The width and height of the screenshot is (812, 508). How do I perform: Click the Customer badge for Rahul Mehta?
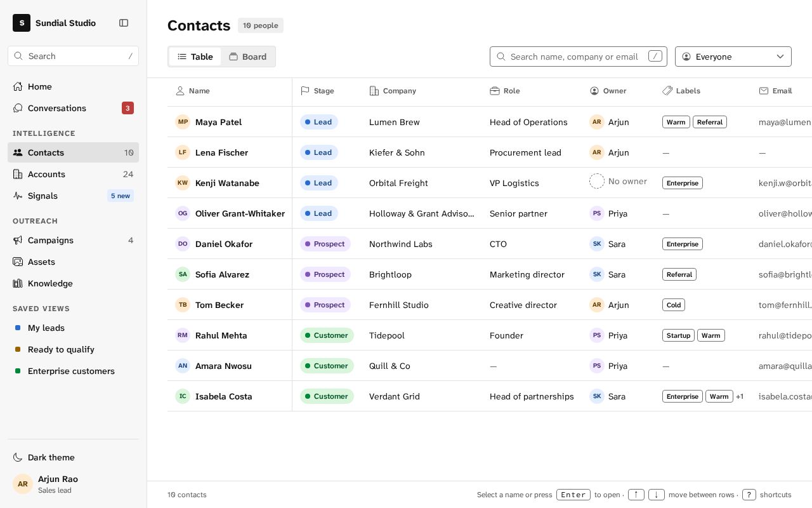(x=327, y=335)
